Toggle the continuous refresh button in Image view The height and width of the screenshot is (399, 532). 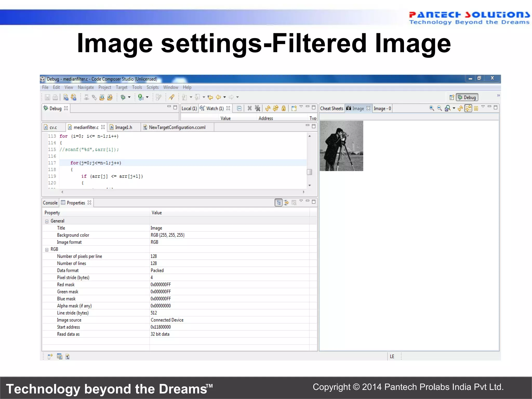point(468,108)
